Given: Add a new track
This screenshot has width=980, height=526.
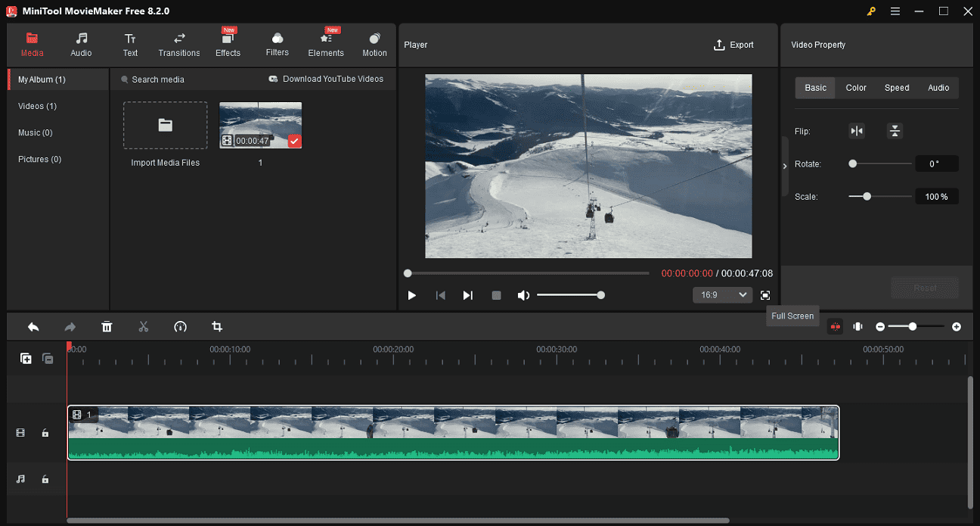Looking at the screenshot, I should (26, 359).
